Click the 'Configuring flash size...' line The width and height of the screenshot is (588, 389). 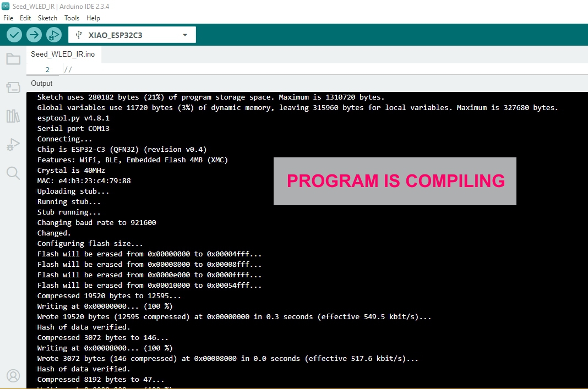point(90,244)
